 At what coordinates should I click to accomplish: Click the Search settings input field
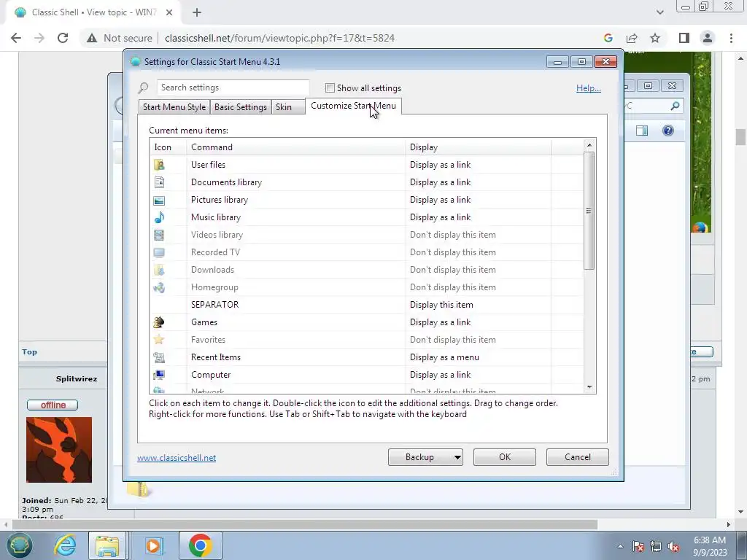[x=233, y=88]
